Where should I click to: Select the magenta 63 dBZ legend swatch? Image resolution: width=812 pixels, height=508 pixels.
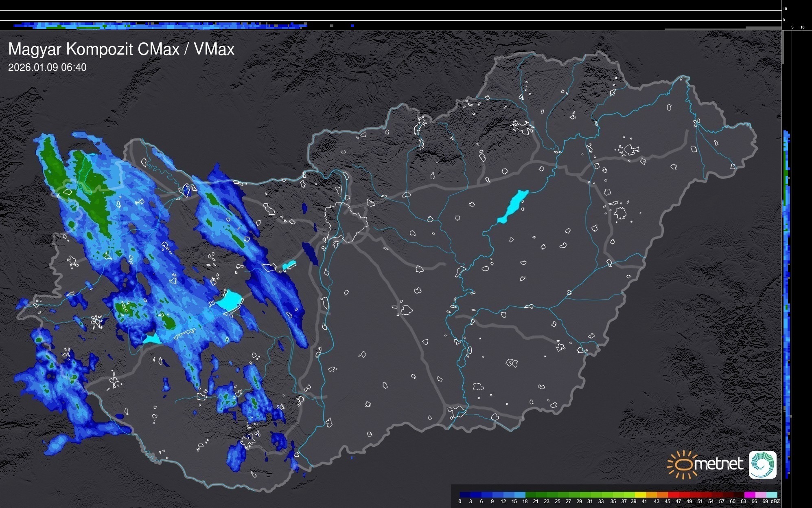pos(749,495)
